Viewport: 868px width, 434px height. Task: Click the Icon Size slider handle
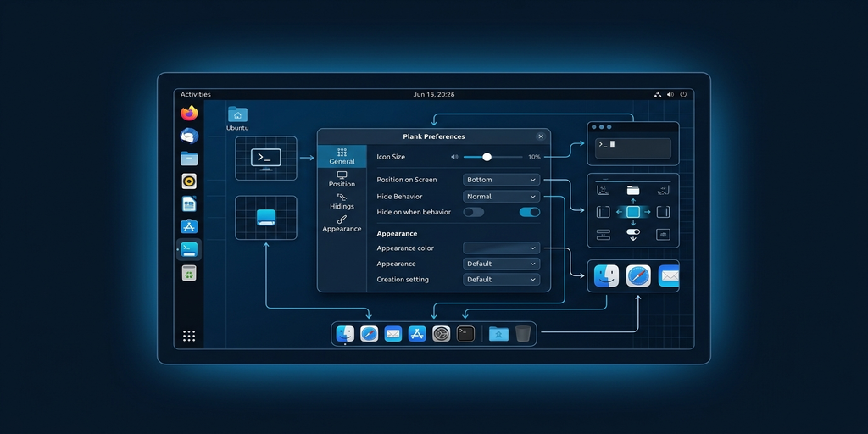click(x=487, y=157)
